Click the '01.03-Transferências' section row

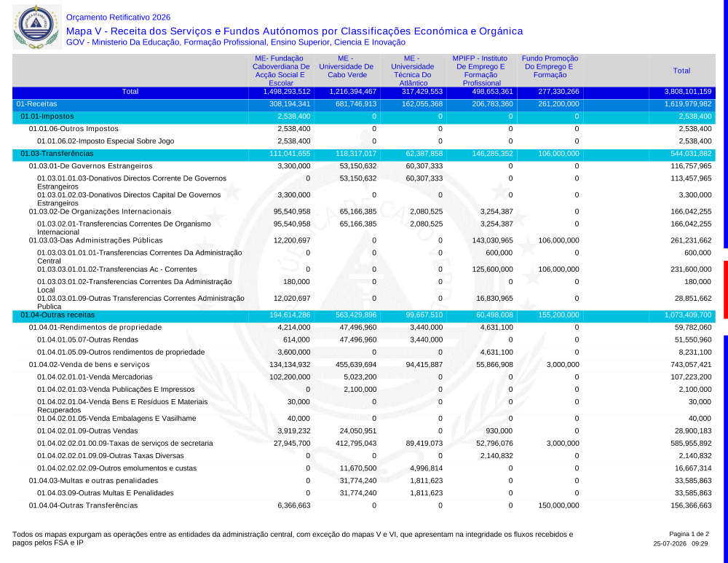(363, 154)
